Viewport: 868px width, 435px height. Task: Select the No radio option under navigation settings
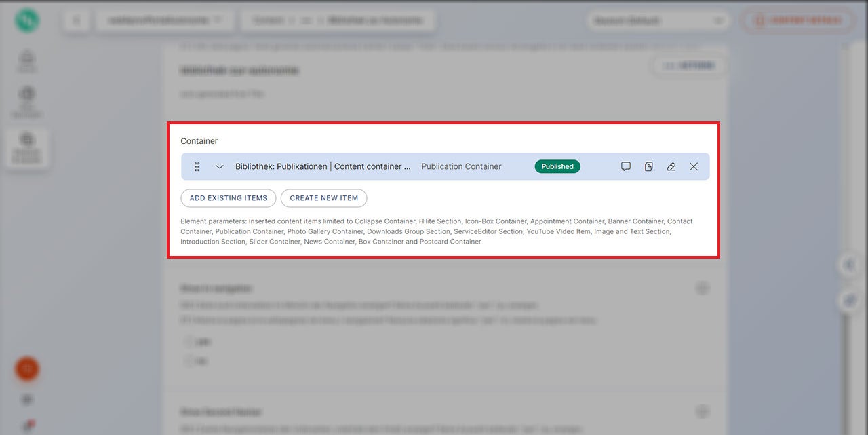[x=189, y=361]
